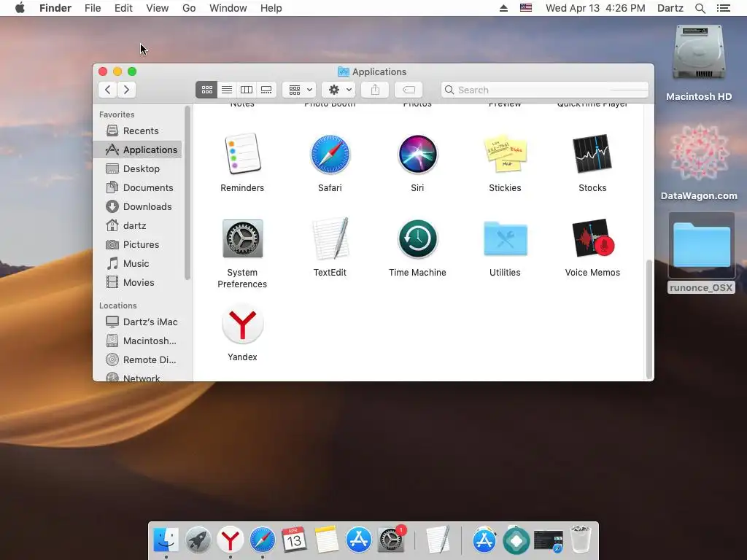Select System Preferences app icon in Finder
The image size is (747, 560).
pos(242,238)
